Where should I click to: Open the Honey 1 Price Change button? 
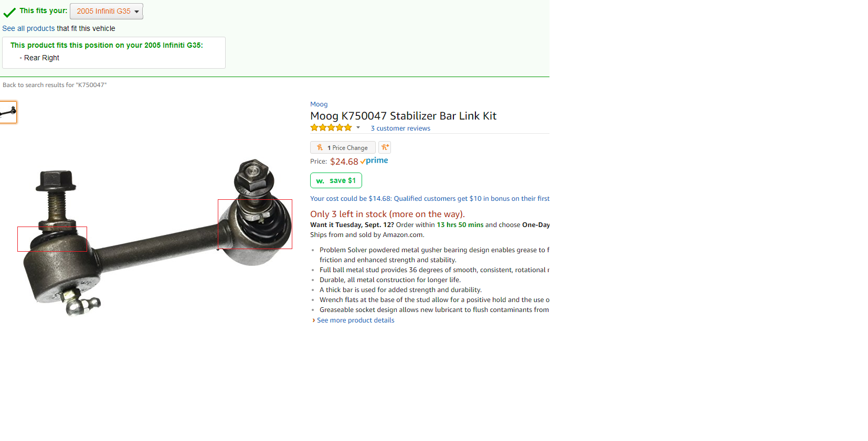[343, 147]
